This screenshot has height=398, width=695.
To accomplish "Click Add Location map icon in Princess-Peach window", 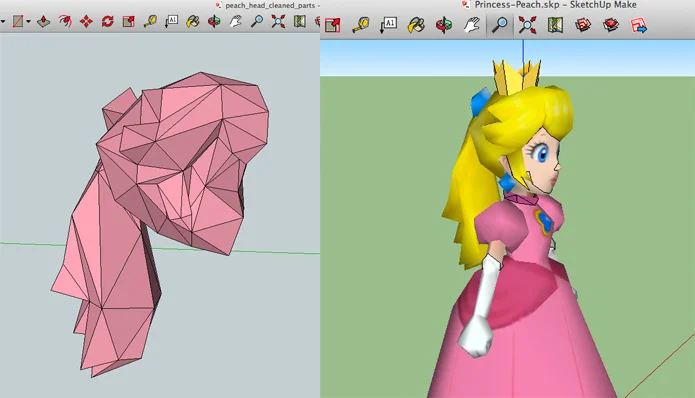I will 555,25.
